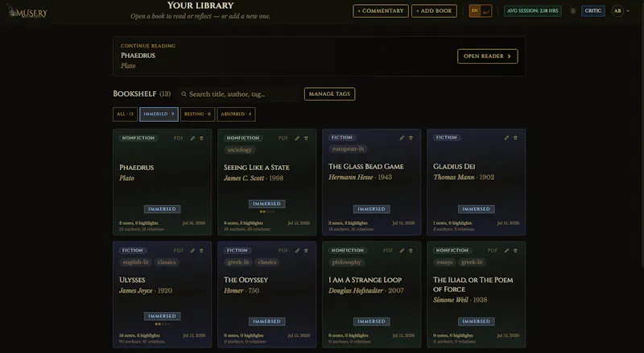Click the page vertical scrollbar

(642, 135)
